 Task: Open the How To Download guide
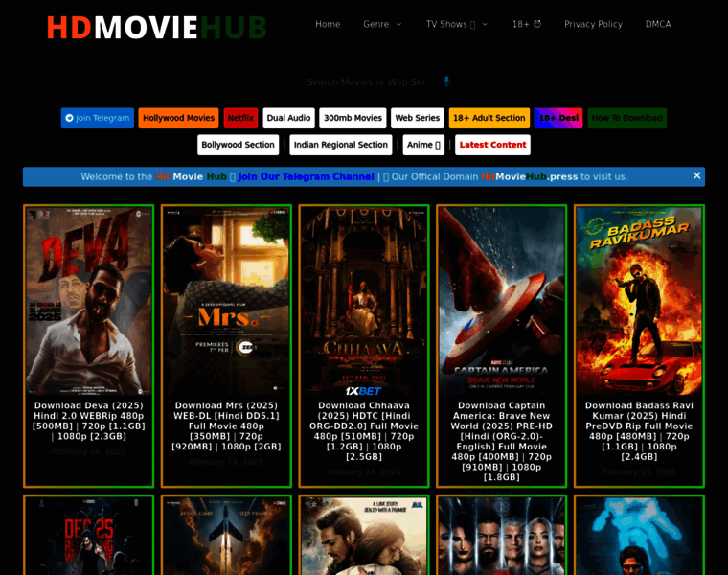tap(627, 118)
